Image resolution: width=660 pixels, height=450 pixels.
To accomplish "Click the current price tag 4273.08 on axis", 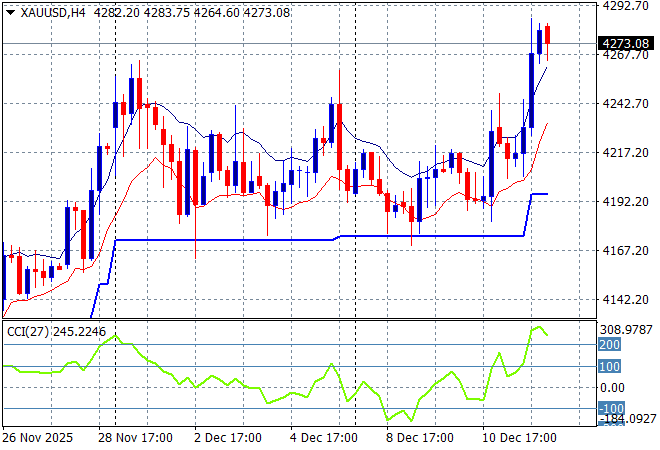I will (626, 44).
